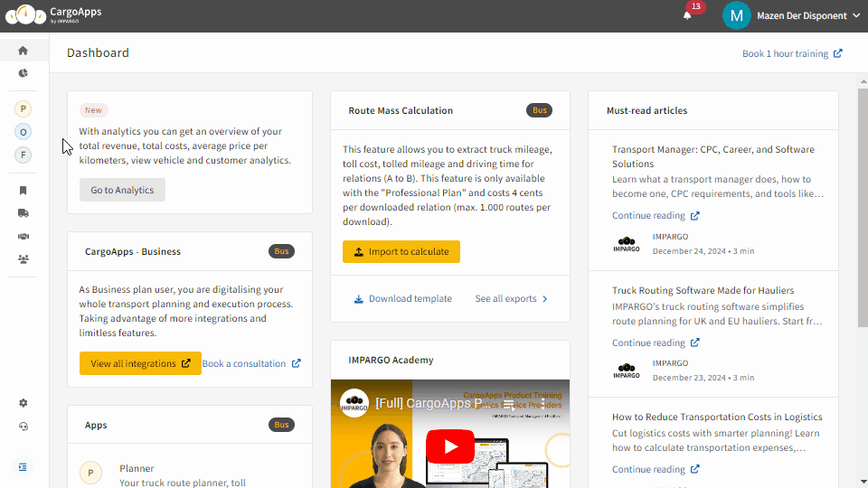Expand the Mazen Der Disponent account dropdown

pos(807,15)
